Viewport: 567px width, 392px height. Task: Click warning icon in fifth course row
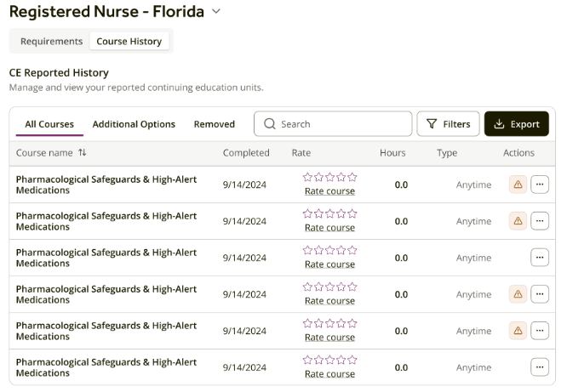coord(517,331)
